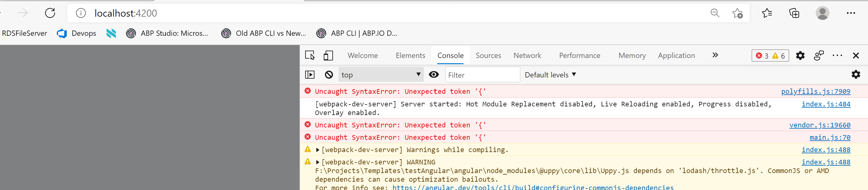868x190 pixels.
Task: Click the console Filter input field
Action: click(x=482, y=75)
